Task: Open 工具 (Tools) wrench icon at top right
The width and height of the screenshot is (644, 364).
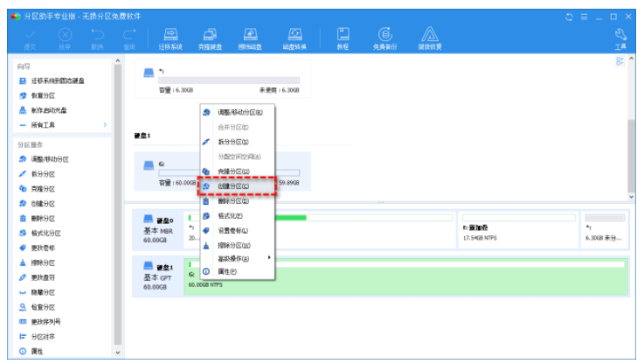Action: [620, 38]
